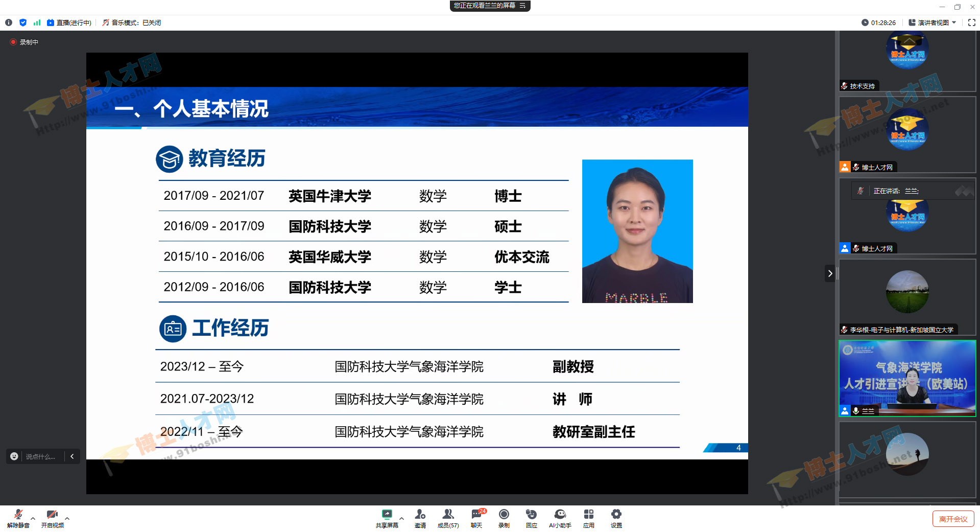Unmute microphone with 解除静音 button
The width and height of the screenshot is (980, 532).
18,518
